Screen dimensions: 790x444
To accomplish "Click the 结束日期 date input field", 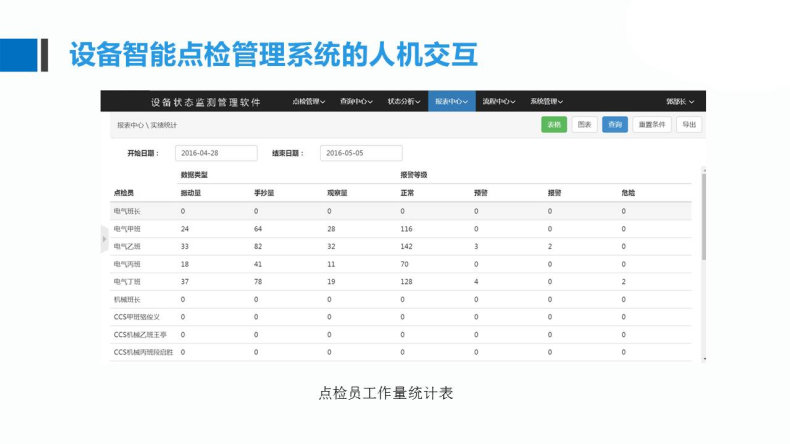I will tap(361, 153).
